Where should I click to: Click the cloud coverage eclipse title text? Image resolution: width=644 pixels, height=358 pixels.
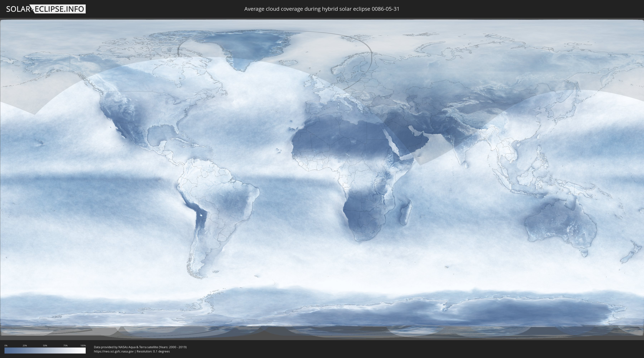pyautogui.click(x=322, y=9)
